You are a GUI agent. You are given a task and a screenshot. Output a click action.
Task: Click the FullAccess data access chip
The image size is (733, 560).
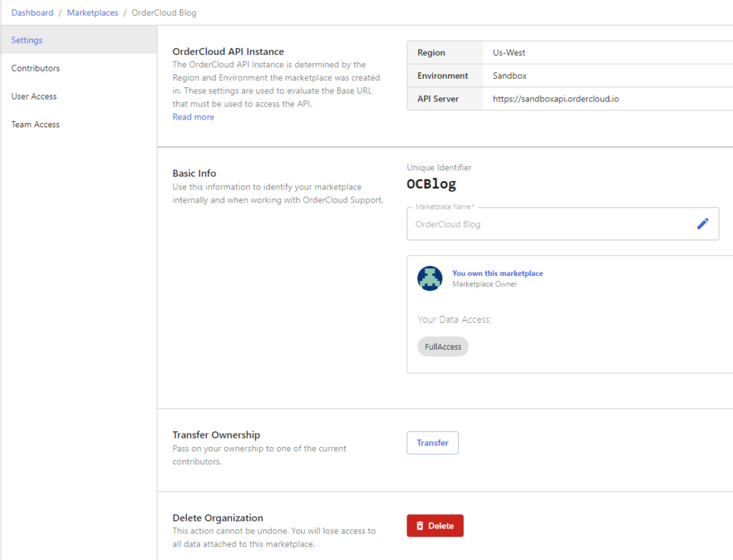[x=442, y=347]
